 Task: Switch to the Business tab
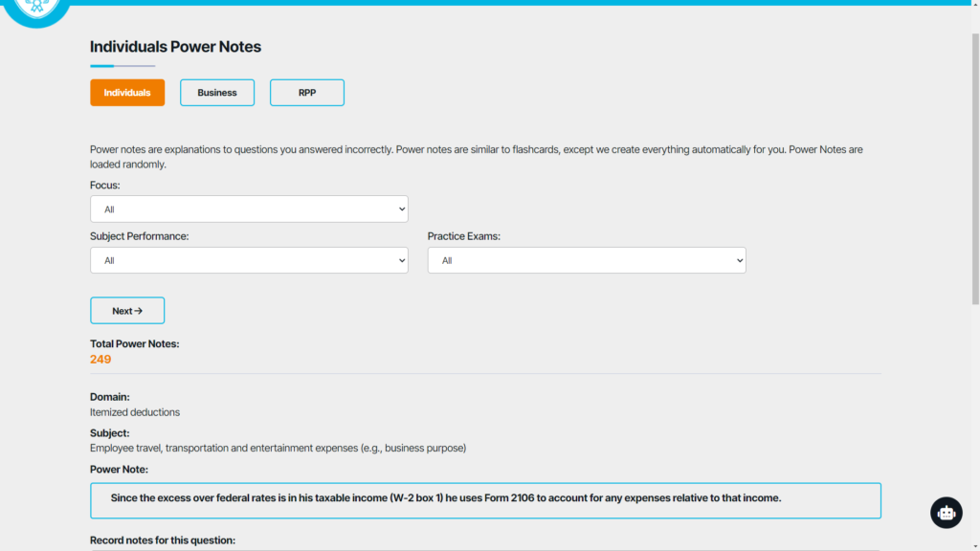coord(217,93)
